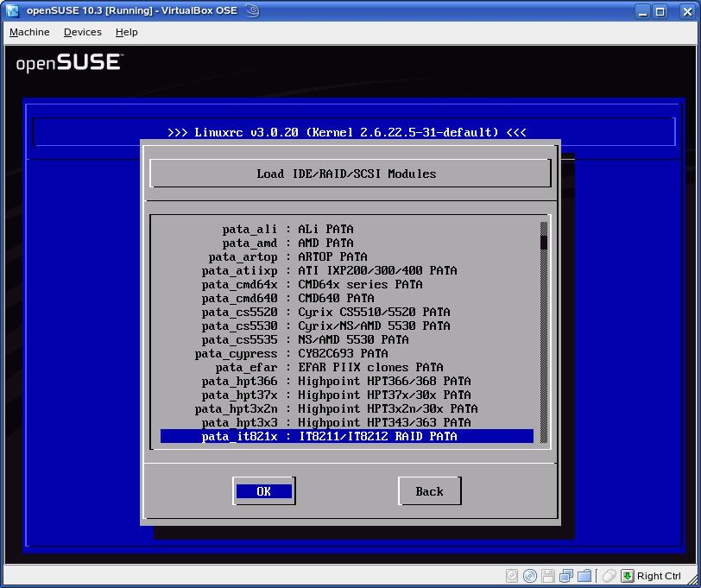Image resolution: width=701 pixels, height=588 pixels.
Task: Open the Machine menu
Action: coord(29,32)
